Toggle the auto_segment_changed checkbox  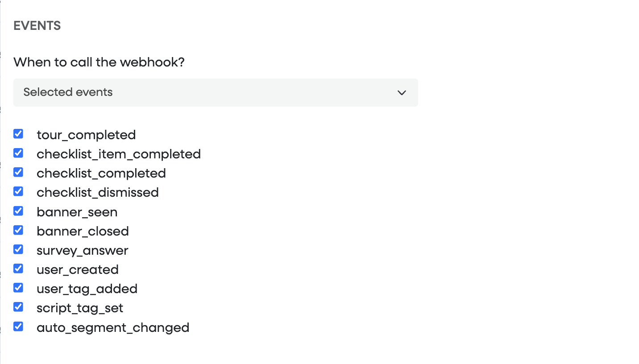coord(18,327)
